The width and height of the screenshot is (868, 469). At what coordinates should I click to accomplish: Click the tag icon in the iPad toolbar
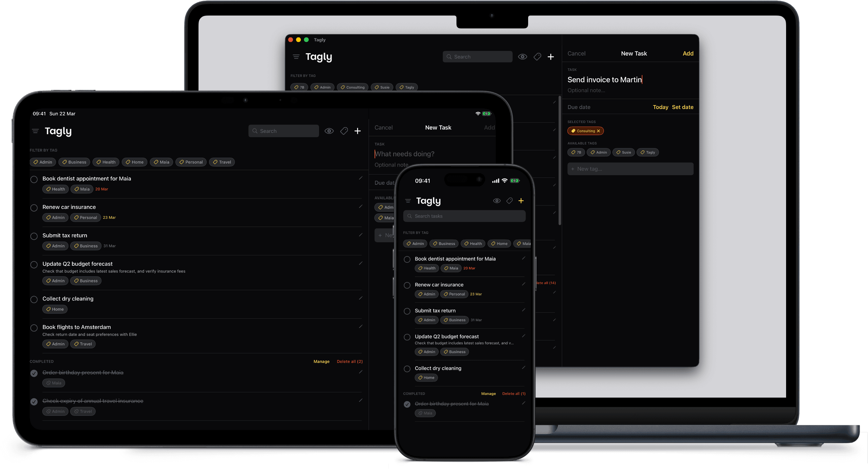344,131
